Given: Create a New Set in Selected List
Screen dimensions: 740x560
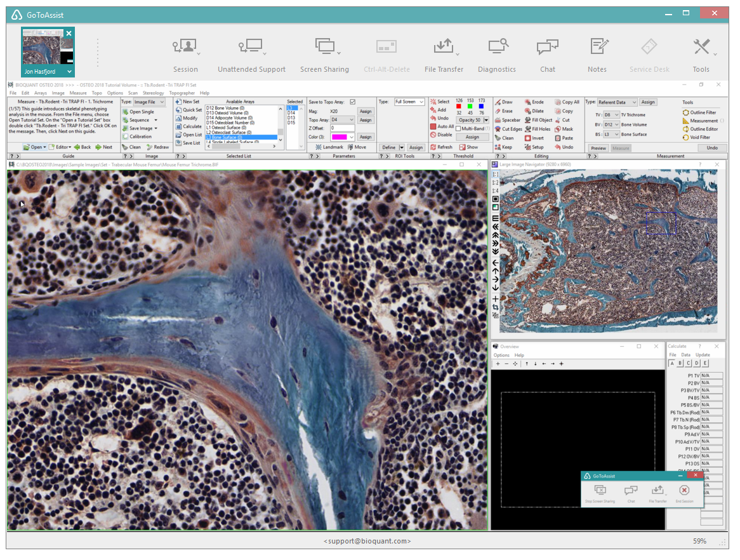Looking at the screenshot, I should [187, 102].
